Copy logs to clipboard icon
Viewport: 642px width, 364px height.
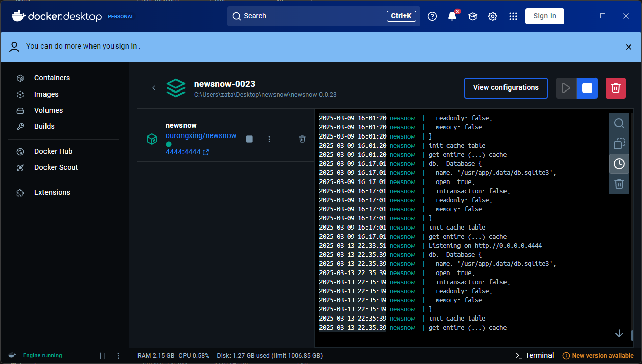pos(619,144)
